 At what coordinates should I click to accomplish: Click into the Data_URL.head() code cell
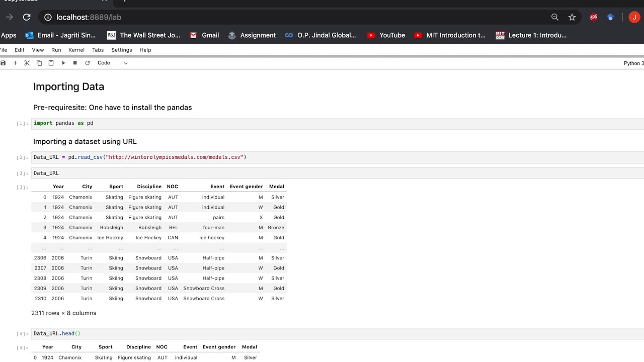[x=337, y=333]
